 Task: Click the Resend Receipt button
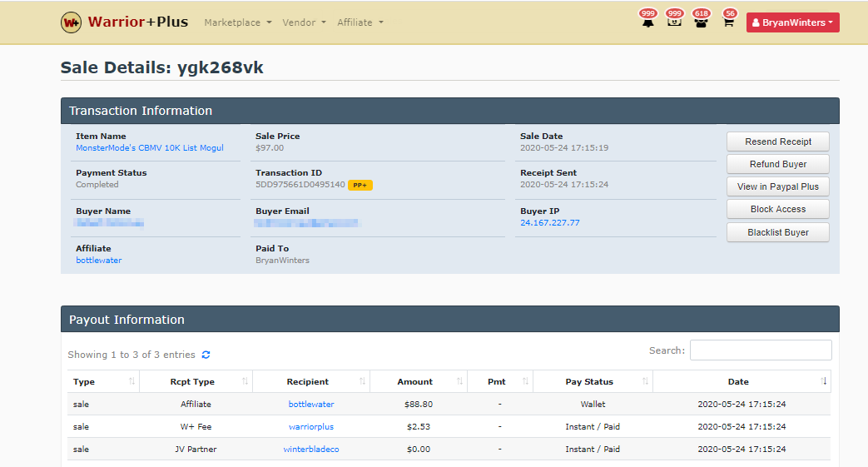click(778, 142)
